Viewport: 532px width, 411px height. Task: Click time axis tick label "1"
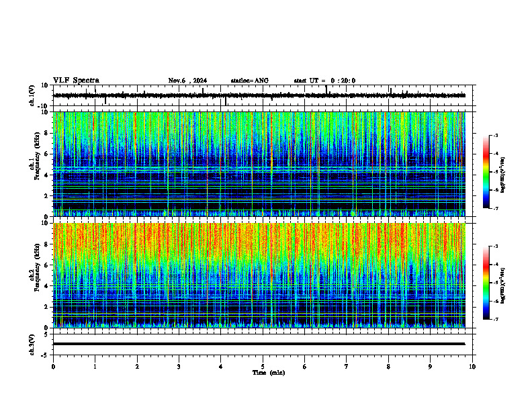(x=95, y=367)
